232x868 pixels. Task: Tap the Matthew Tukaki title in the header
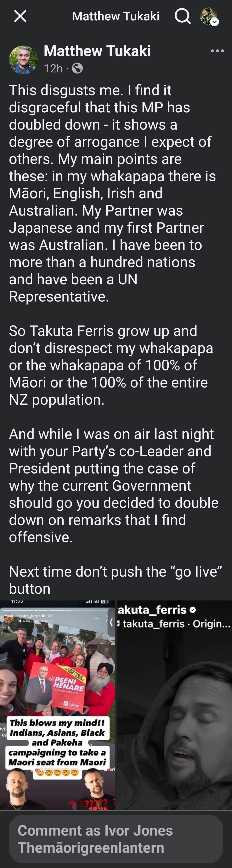point(116,17)
